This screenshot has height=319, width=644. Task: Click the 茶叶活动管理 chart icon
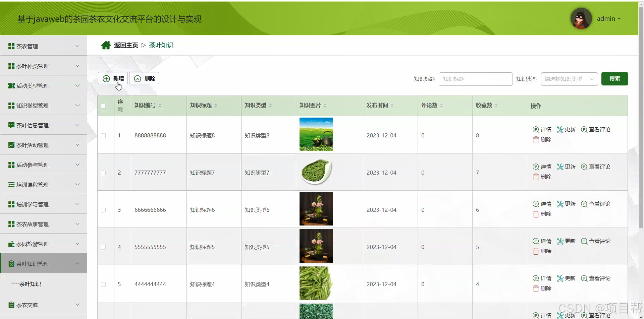point(11,145)
